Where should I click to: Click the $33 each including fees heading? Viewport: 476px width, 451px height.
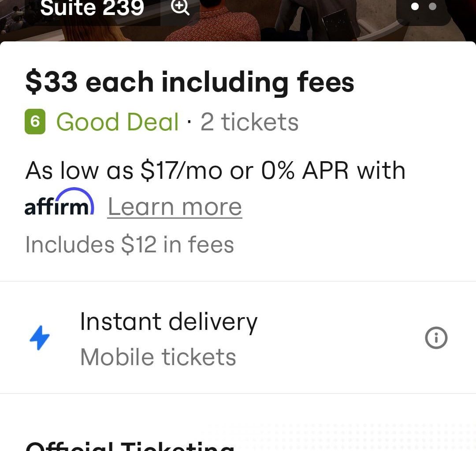tap(189, 81)
